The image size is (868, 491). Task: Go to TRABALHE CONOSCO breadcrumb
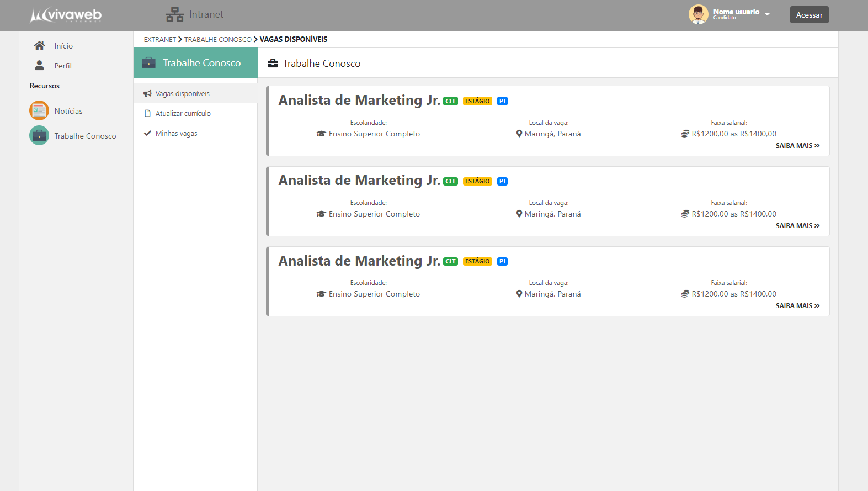217,40
